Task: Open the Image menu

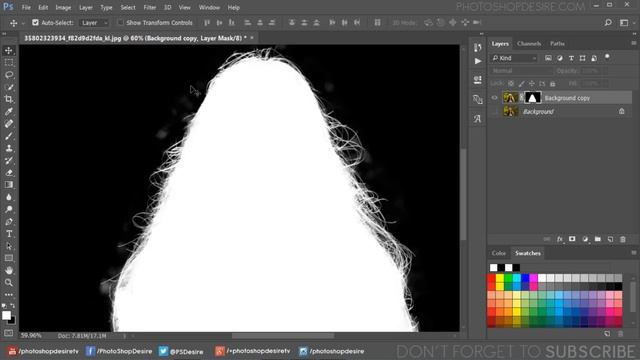Action: coord(63,7)
